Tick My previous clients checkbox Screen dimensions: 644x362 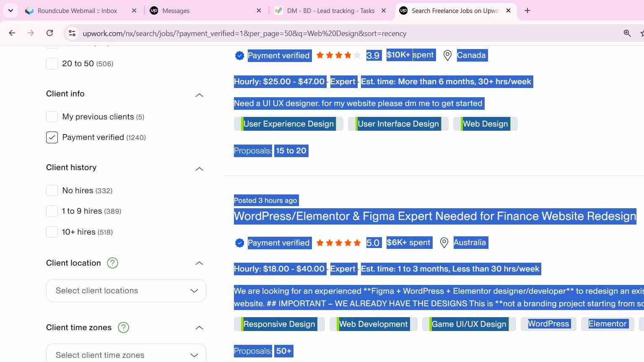point(52,116)
